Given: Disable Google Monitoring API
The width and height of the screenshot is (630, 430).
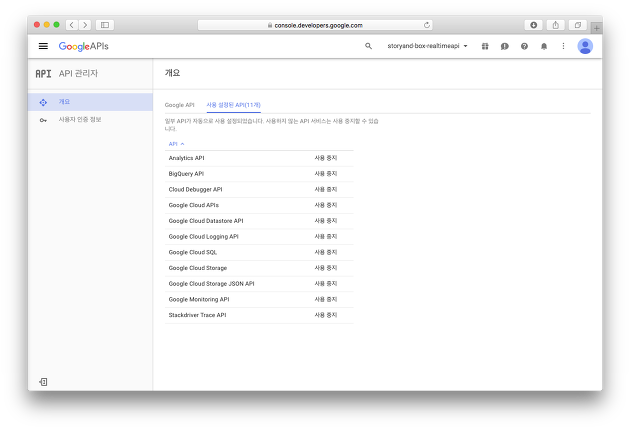Looking at the screenshot, I should pyautogui.click(x=326, y=299).
